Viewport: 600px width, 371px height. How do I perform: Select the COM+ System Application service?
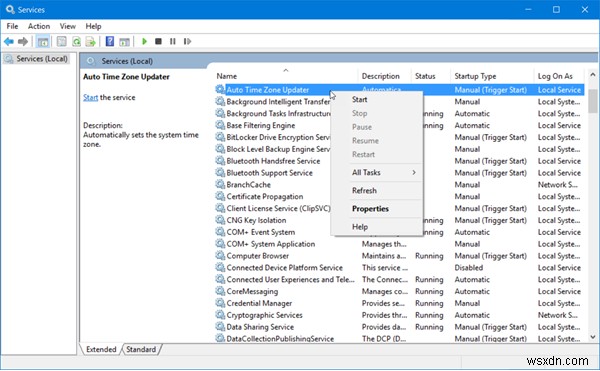[399, 244]
